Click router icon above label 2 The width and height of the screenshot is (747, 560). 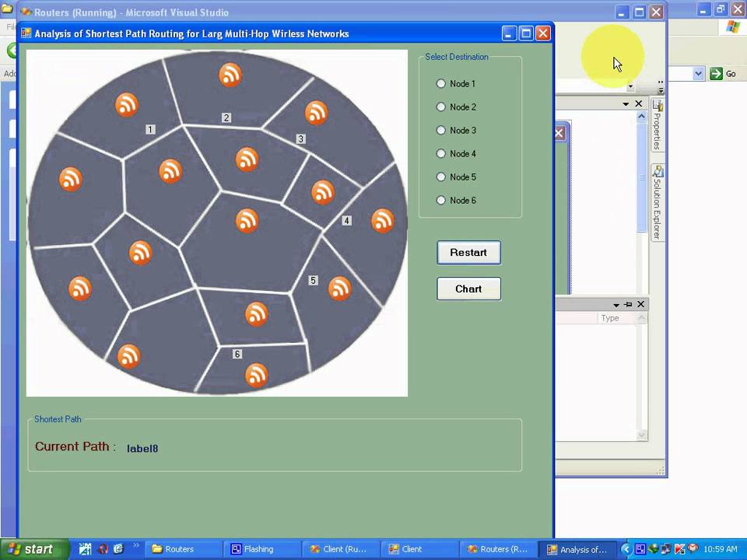(230, 75)
